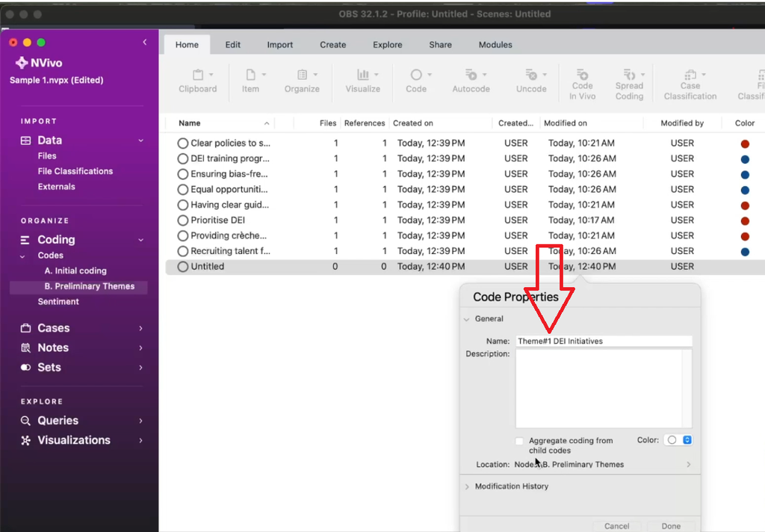
Task: Open Externals under Data
Action: 56,187
